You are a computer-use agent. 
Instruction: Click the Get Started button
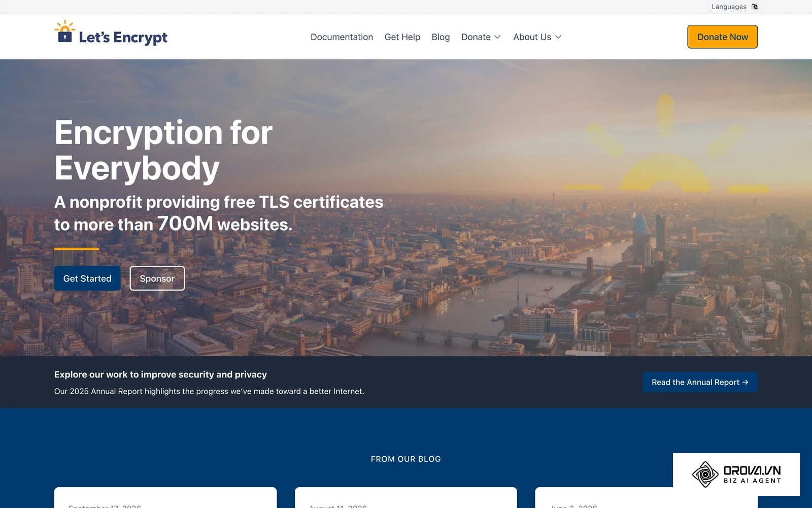pos(87,278)
